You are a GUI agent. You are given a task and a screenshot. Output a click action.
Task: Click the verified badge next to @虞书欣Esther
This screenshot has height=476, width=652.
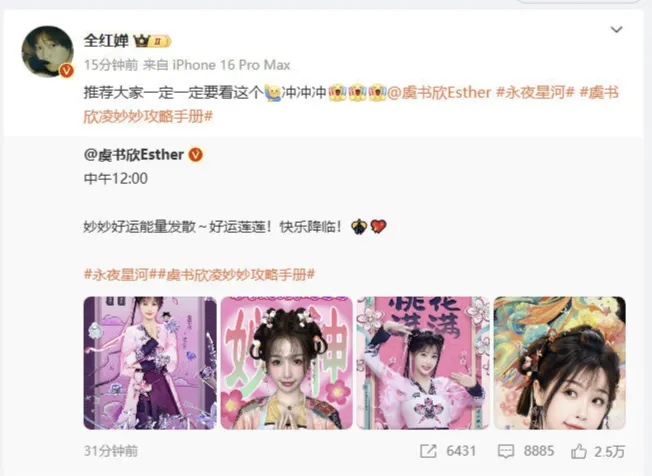click(196, 155)
